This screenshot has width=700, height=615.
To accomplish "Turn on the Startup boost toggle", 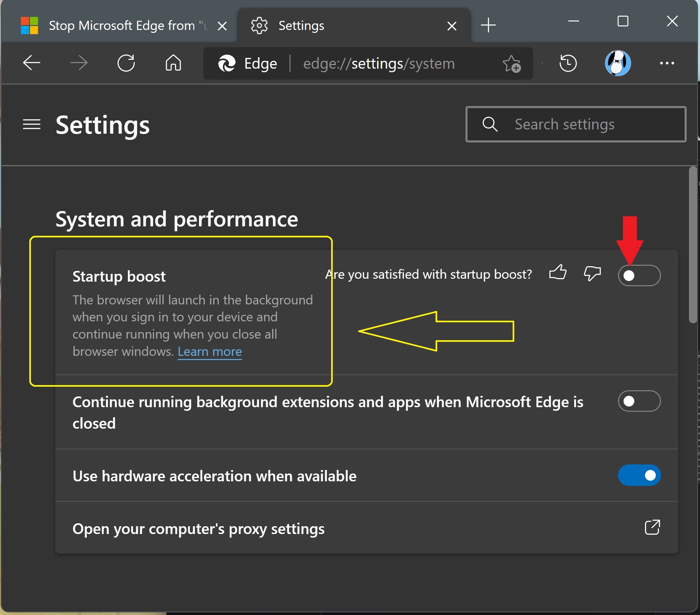I will click(x=639, y=275).
